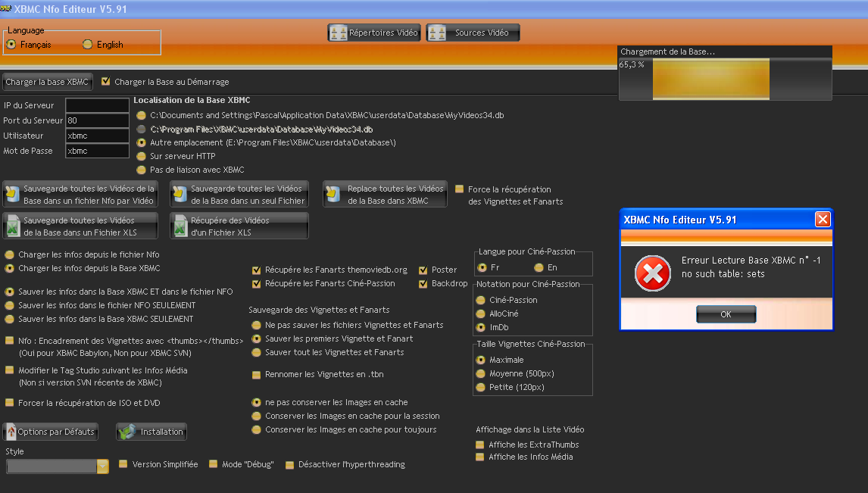Click the Replace videos in XBMC icon

[x=333, y=194]
